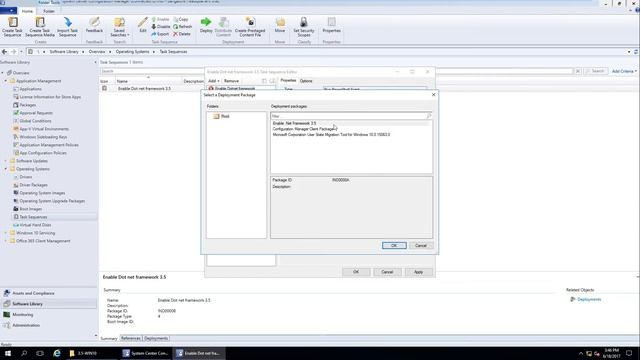Viewport: 640px width, 360px height.
Task: Click Export in Task Sequence group
Action: [x=160, y=34]
